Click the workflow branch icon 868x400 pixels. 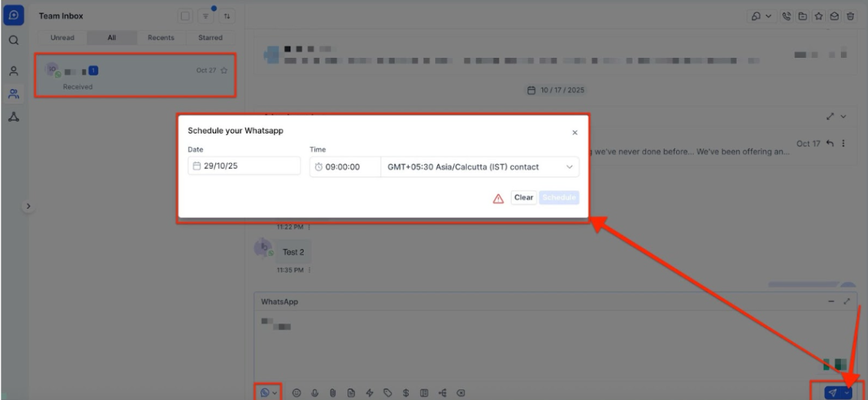[443, 392]
